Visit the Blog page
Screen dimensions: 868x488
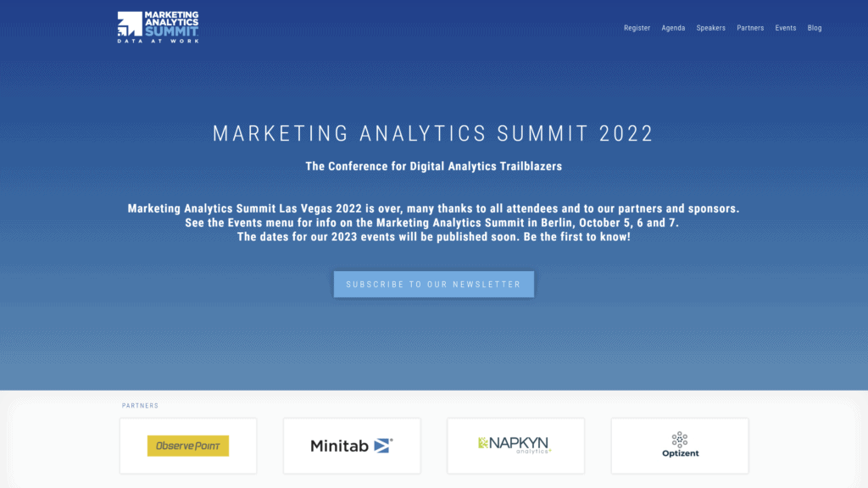click(815, 28)
